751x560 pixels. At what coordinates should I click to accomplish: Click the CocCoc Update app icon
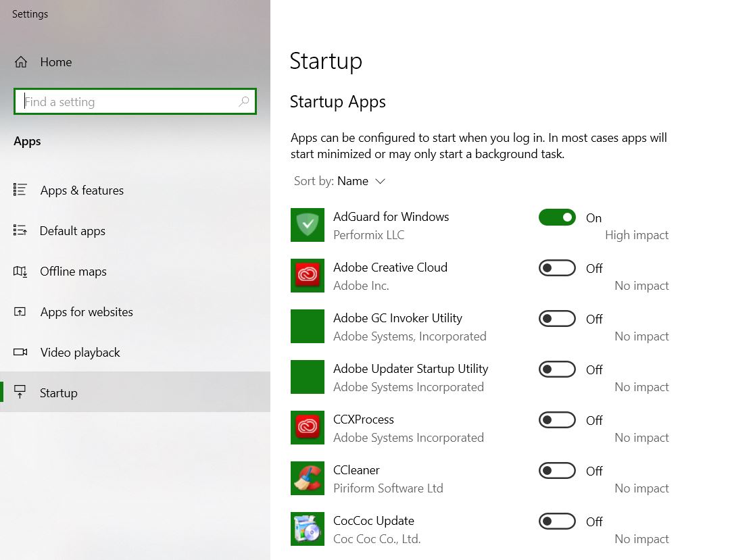coord(308,529)
